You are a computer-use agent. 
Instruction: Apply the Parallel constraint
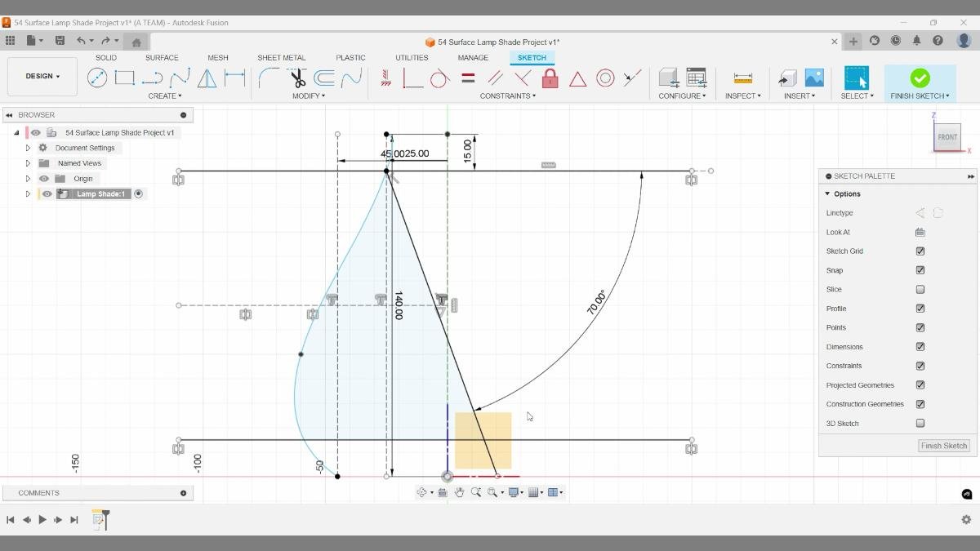point(495,78)
